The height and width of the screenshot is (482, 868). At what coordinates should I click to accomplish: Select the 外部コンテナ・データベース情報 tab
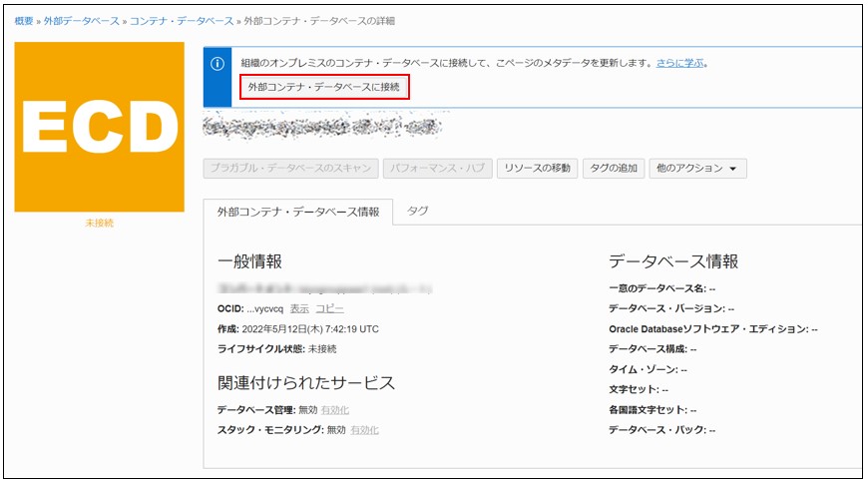click(x=297, y=212)
